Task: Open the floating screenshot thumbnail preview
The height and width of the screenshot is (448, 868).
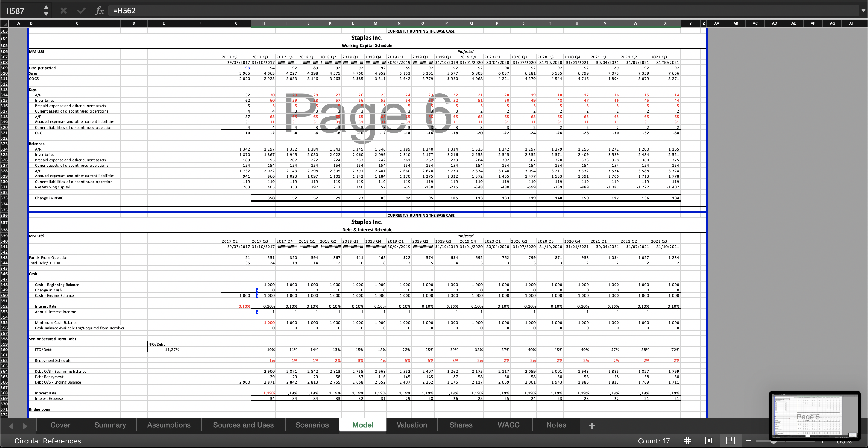Action: click(815, 416)
